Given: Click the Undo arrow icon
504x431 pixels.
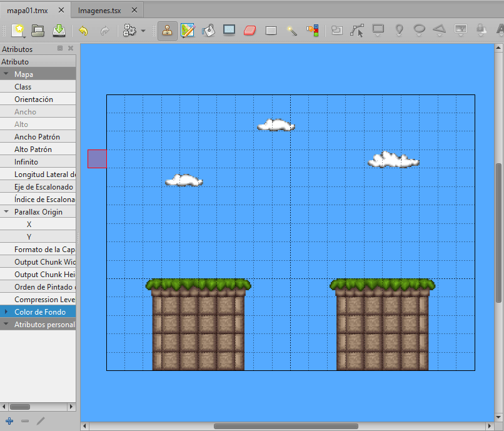Looking at the screenshot, I should pyautogui.click(x=83, y=30).
